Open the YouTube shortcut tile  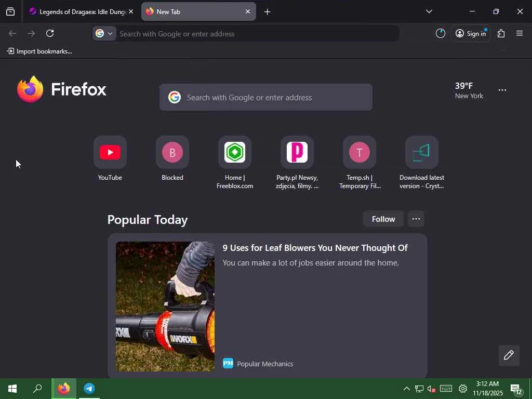click(x=110, y=159)
